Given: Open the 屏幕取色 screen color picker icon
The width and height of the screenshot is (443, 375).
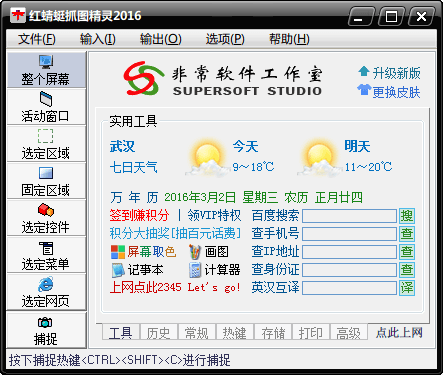Looking at the screenshot, I should pyautogui.click(x=118, y=252).
